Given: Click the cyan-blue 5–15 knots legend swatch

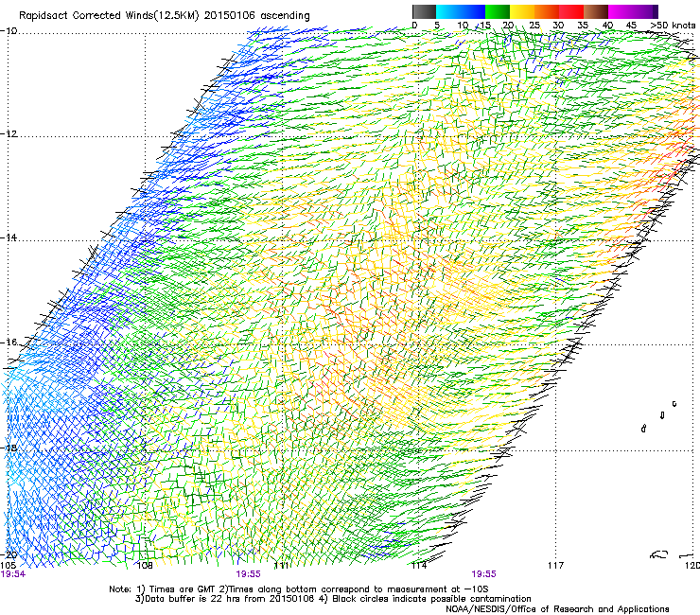Looking at the screenshot, I should 461,11.
